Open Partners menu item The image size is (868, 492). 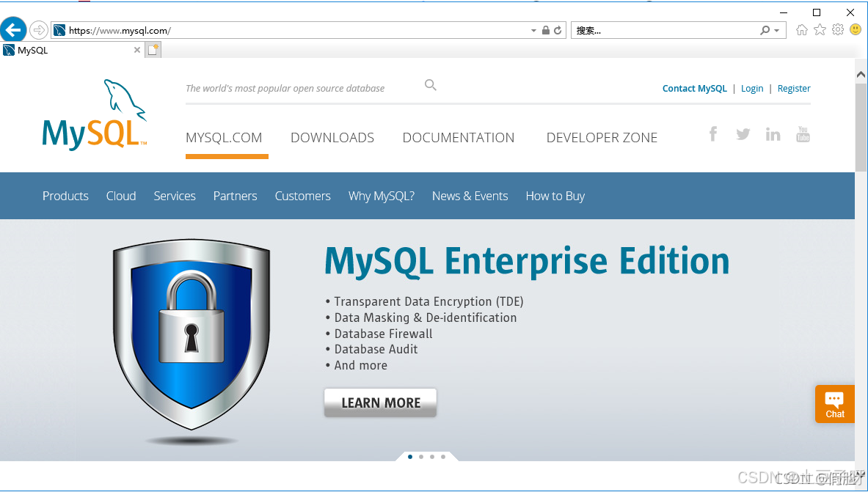click(236, 196)
